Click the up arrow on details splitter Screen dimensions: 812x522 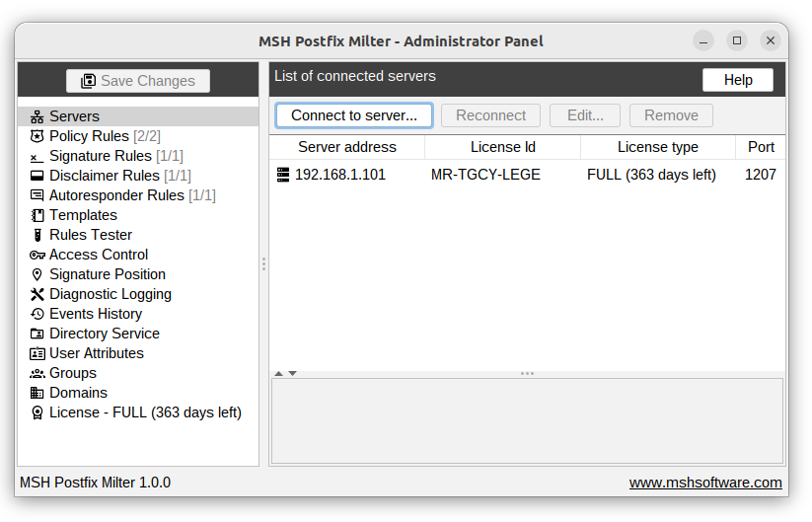278,373
